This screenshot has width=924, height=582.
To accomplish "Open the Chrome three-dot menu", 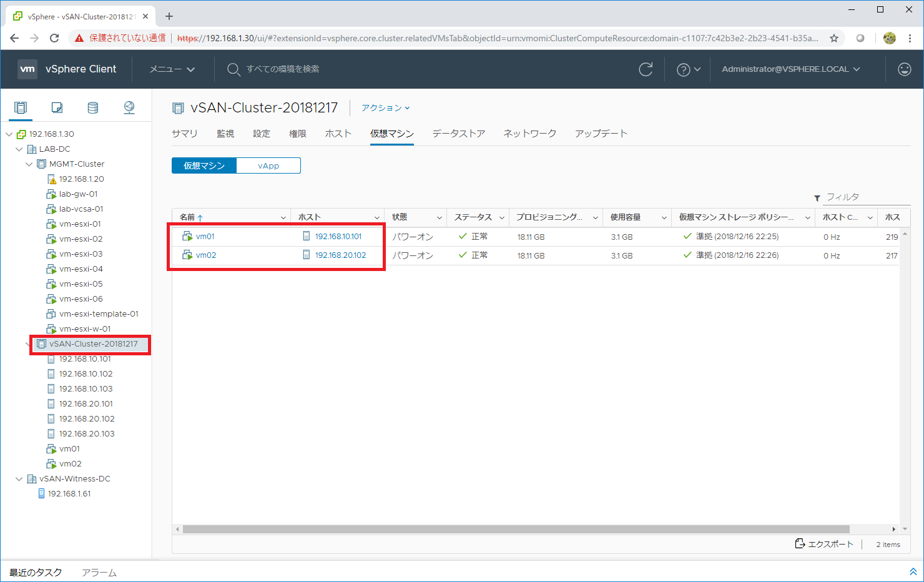I will click(910, 38).
